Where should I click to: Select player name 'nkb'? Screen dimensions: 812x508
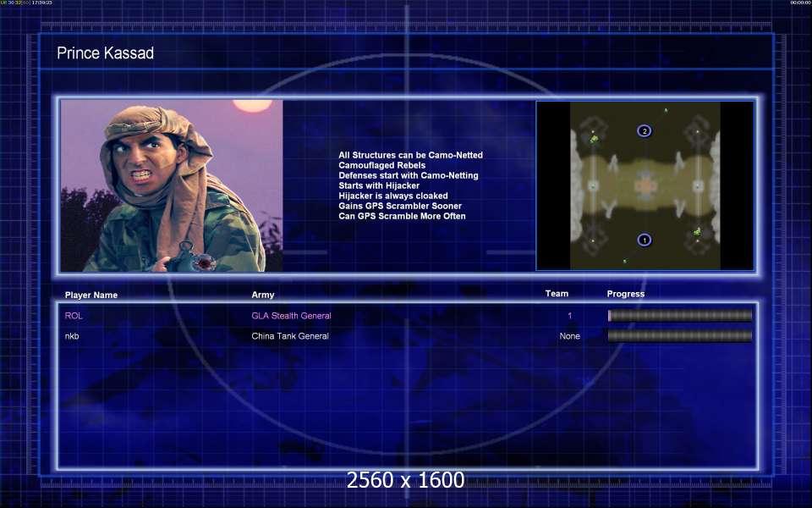(x=72, y=336)
